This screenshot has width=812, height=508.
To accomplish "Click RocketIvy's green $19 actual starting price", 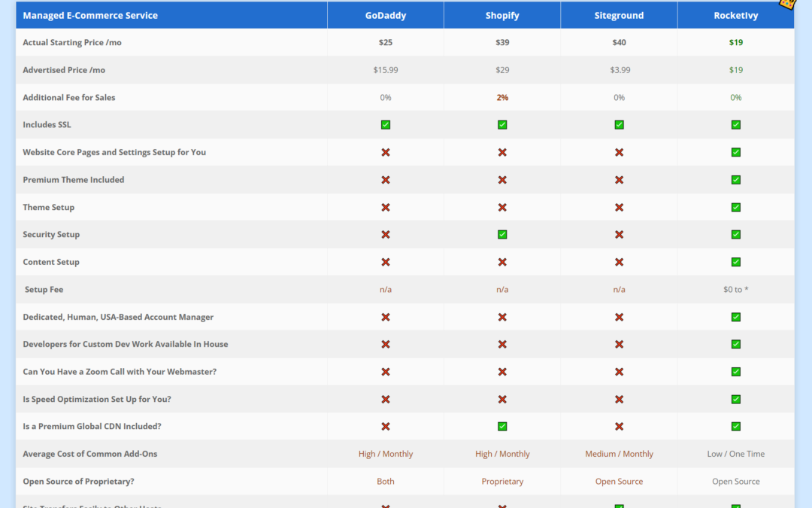I will [x=736, y=42].
